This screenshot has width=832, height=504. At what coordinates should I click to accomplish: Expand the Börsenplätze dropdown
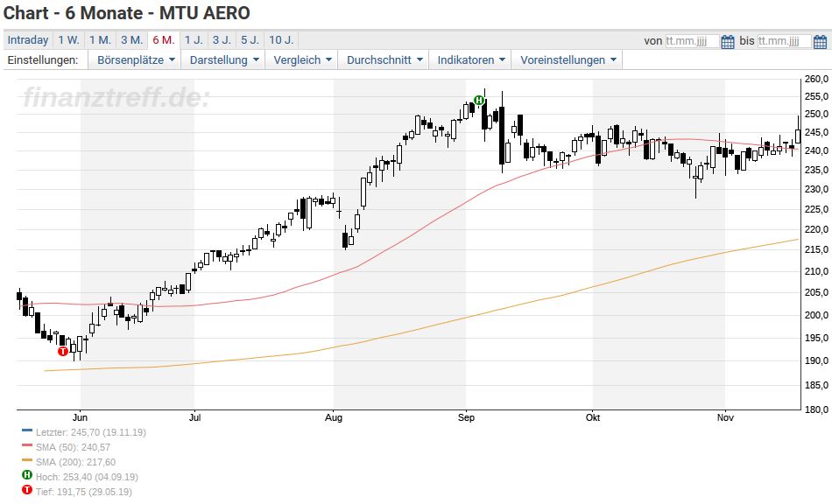[135, 59]
